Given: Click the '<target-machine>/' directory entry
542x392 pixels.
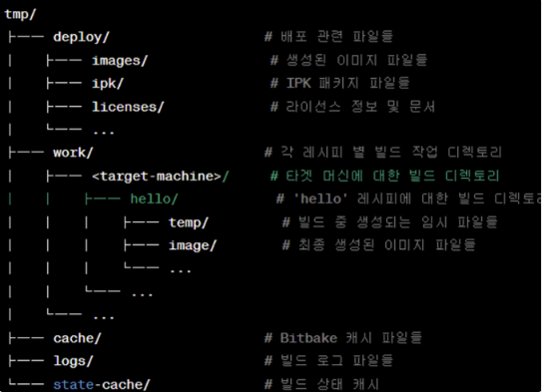Looking at the screenshot, I should point(160,177).
